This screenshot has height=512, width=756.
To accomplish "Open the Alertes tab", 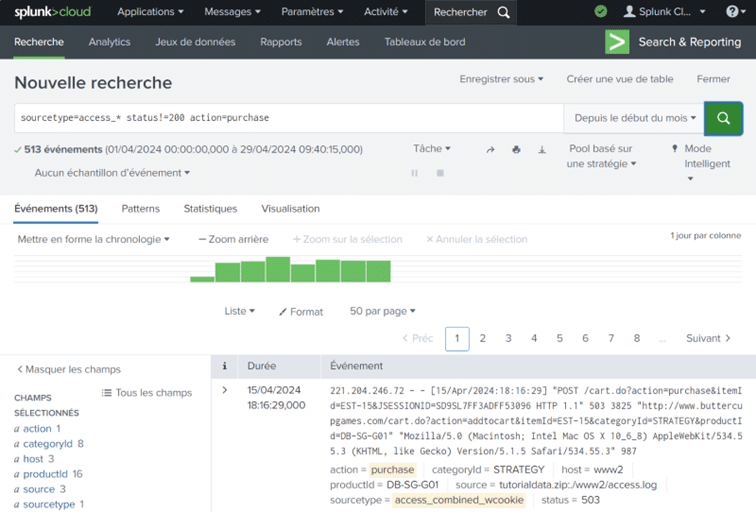I will pyautogui.click(x=343, y=42).
